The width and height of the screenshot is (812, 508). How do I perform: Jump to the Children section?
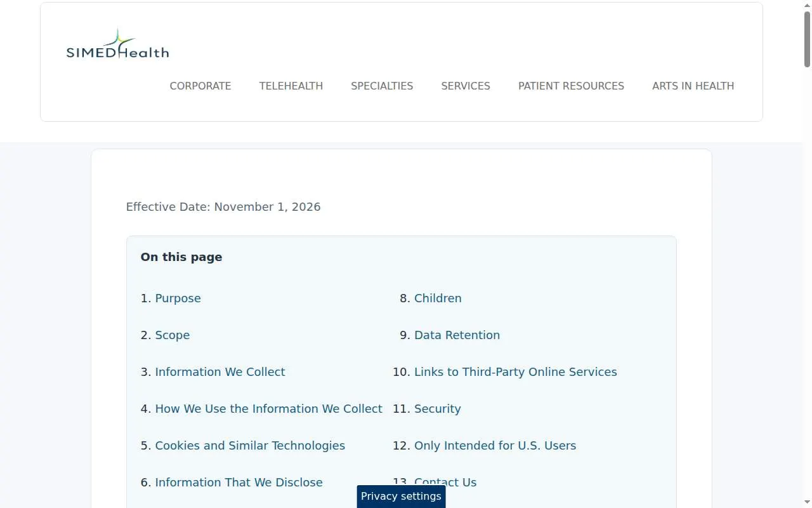[438, 298]
